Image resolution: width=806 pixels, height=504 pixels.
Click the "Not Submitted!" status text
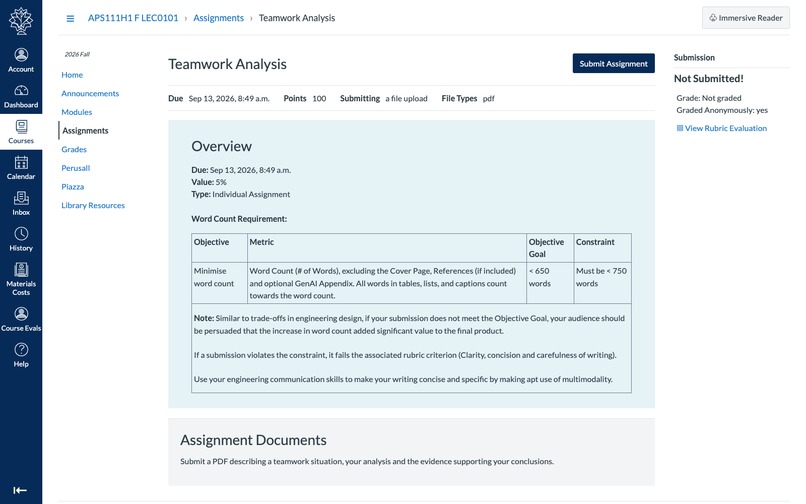(x=708, y=79)
